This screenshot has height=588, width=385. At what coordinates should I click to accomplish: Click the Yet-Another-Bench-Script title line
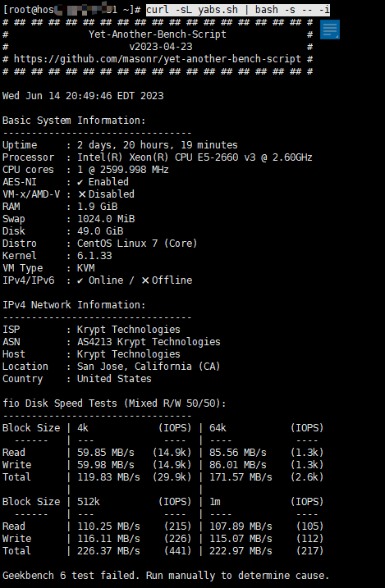(158, 34)
